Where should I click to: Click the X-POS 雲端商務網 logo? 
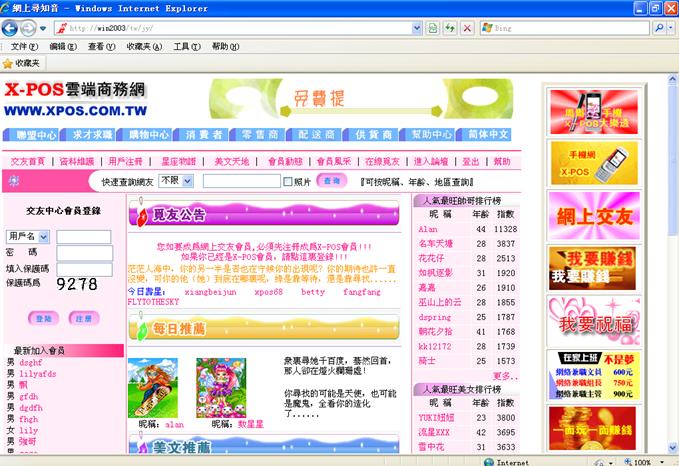(x=75, y=99)
